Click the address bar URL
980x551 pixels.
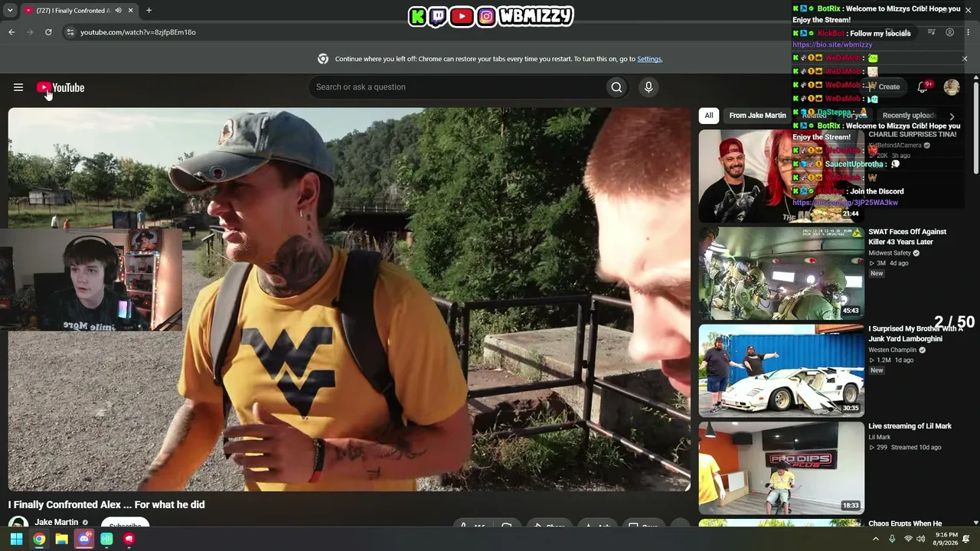click(x=138, y=32)
